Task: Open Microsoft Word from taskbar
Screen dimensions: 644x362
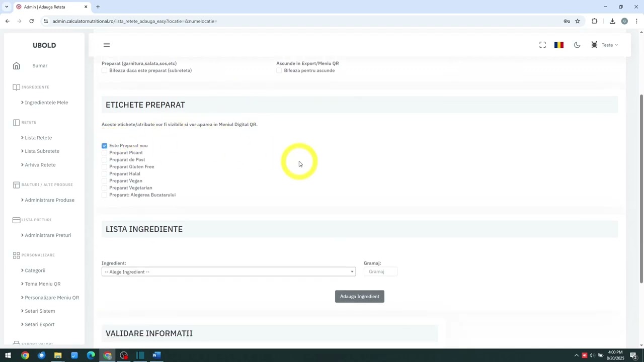Action: [x=156, y=355]
